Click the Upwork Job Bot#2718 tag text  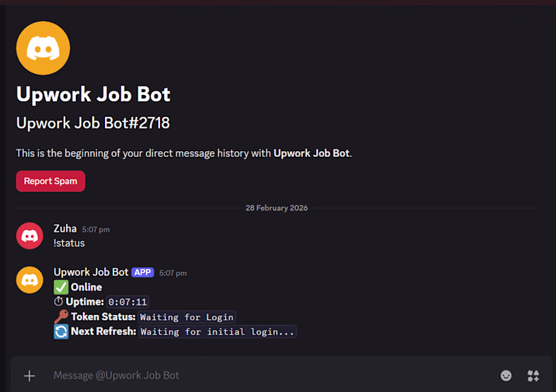pyautogui.click(x=93, y=123)
